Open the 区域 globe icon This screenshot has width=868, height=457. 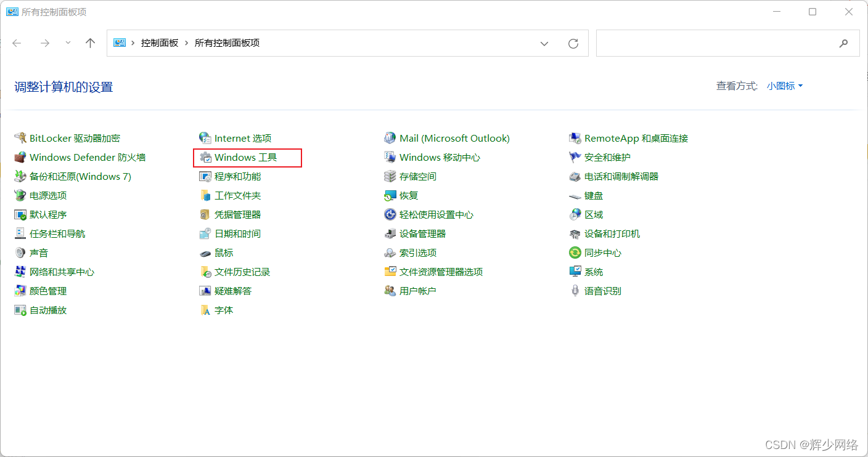575,214
